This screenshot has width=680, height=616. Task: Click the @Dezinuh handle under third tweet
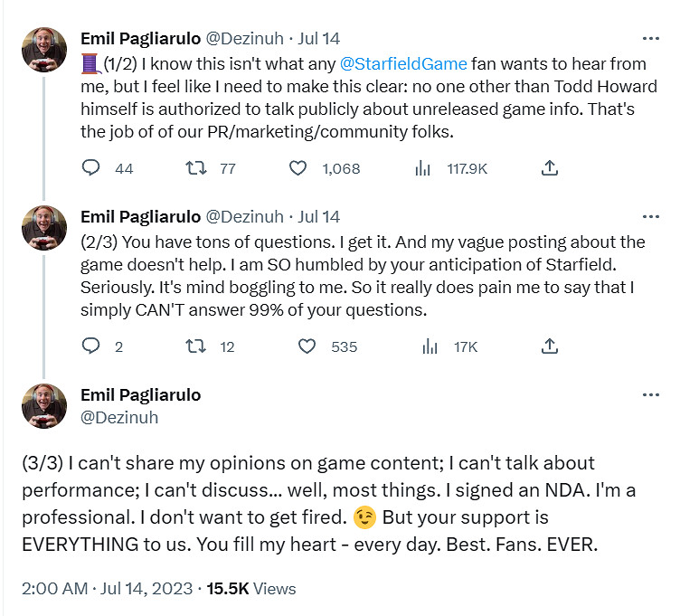[x=119, y=417]
